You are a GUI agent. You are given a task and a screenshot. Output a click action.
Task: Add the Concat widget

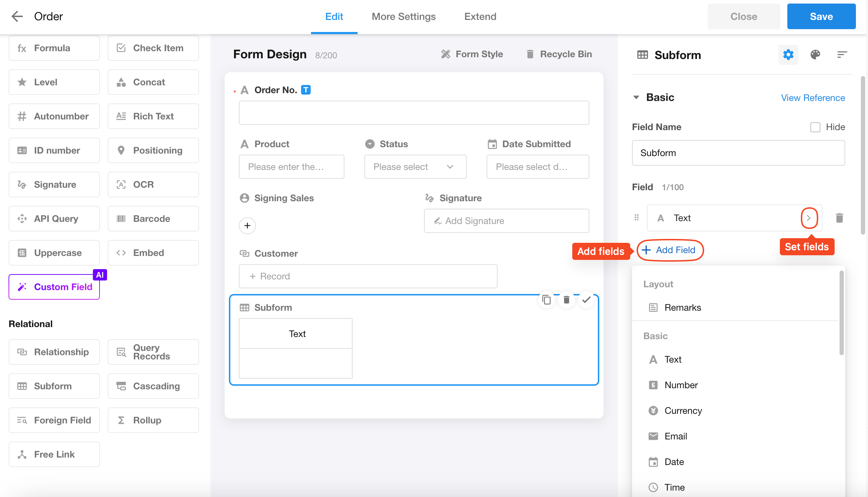pyautogui.click(x=153, y=82)
